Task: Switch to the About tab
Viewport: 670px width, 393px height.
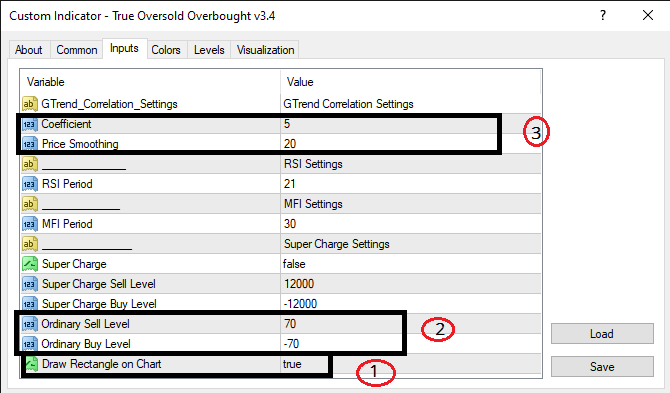Action: tap(29, 50)
